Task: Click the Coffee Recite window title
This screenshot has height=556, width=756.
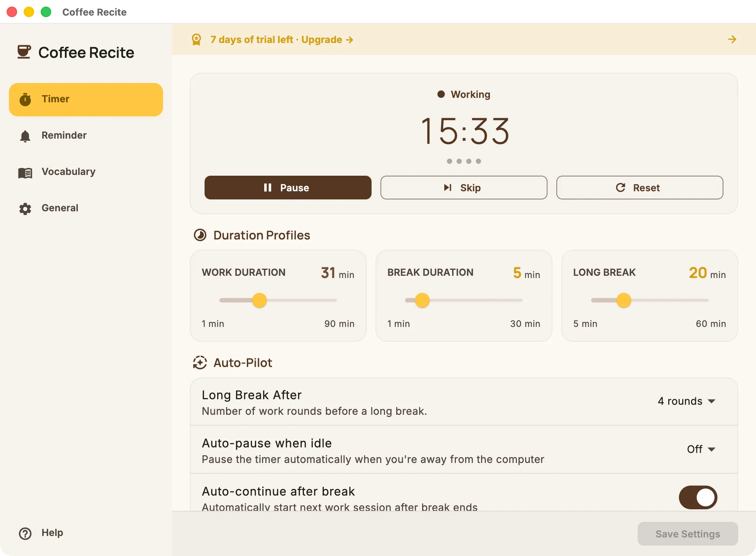Action: point(94,12)
